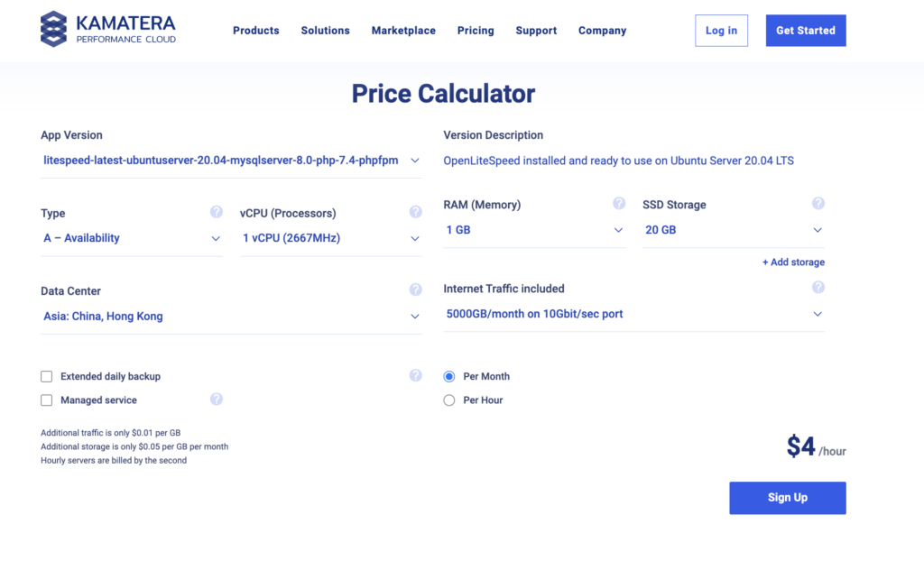
Task: Click help icon next to Managed service
Action: click(217, 399)
